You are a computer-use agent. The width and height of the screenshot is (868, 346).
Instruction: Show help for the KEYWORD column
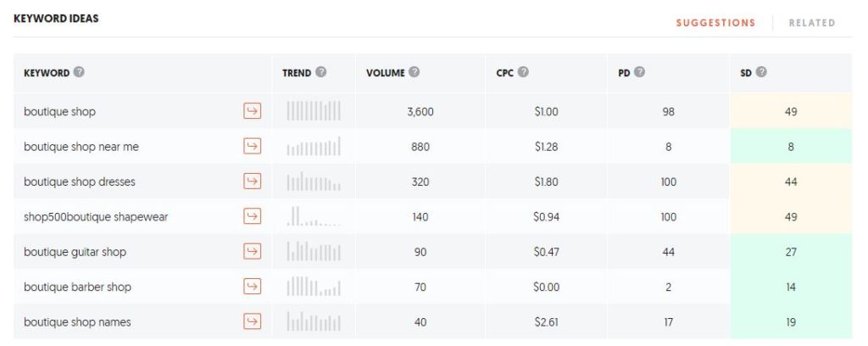pos(79,72)
